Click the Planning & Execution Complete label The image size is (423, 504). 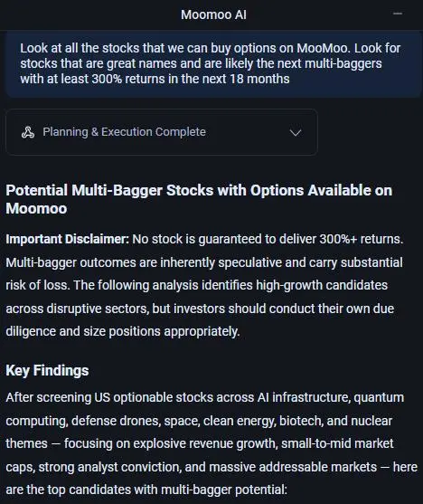[124, 132]
